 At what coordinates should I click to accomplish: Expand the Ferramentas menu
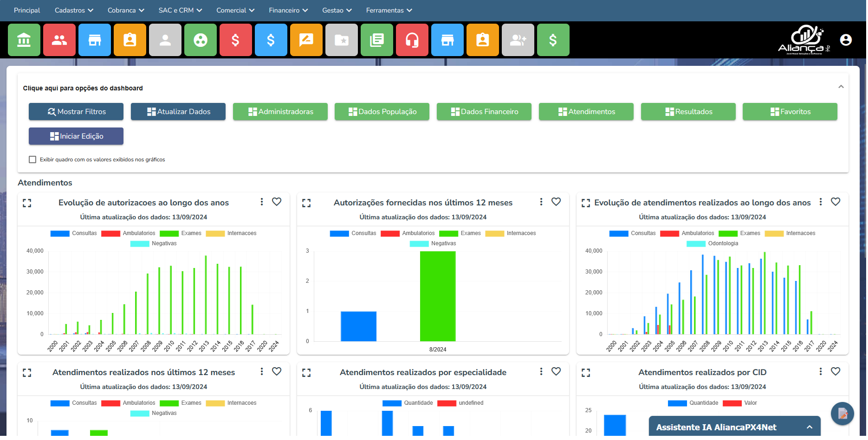pos(389,10)
